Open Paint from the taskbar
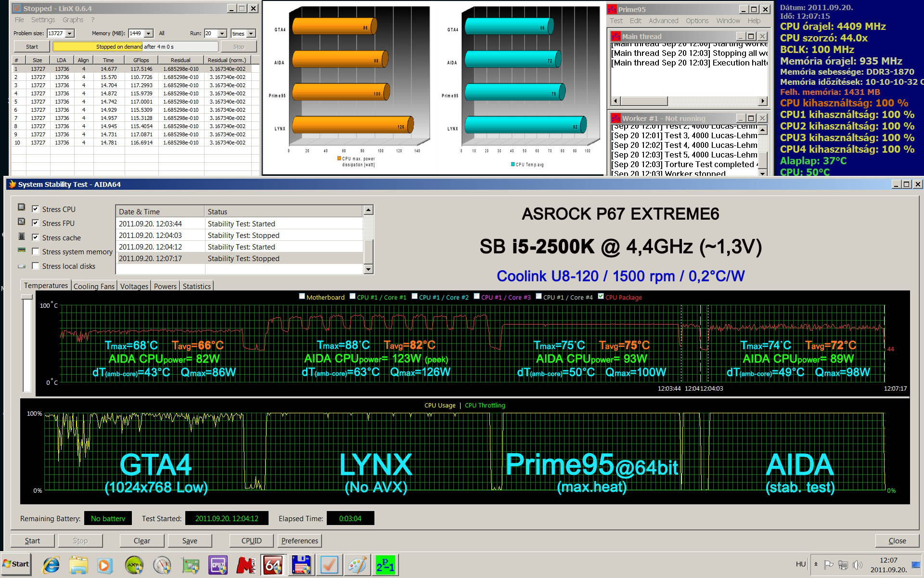Image resolution: width=924 pixels, height=578 pixels. coord(357,565)
